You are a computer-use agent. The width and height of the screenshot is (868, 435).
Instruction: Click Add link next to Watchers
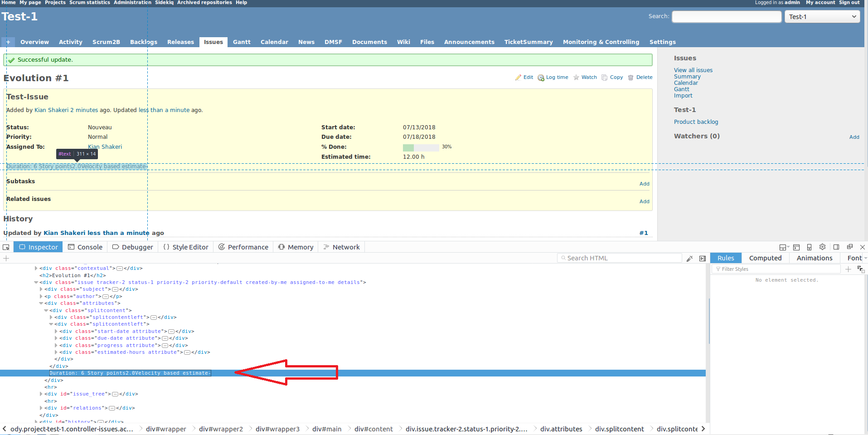[x=854, y=137]
